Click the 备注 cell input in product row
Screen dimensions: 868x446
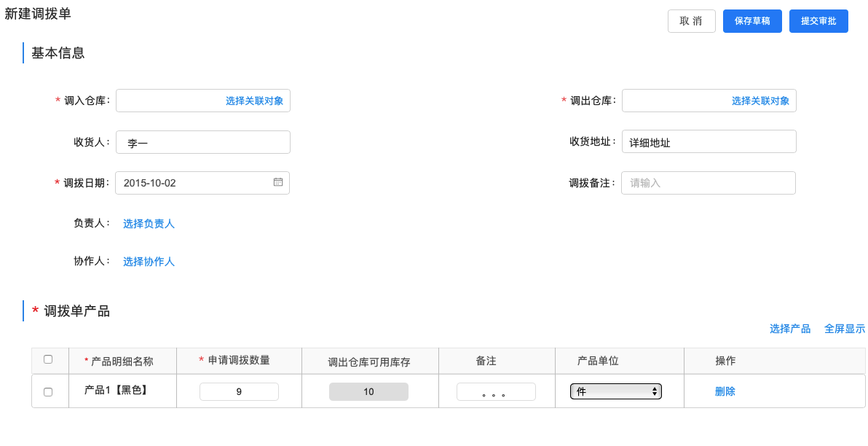pos(496,391)
